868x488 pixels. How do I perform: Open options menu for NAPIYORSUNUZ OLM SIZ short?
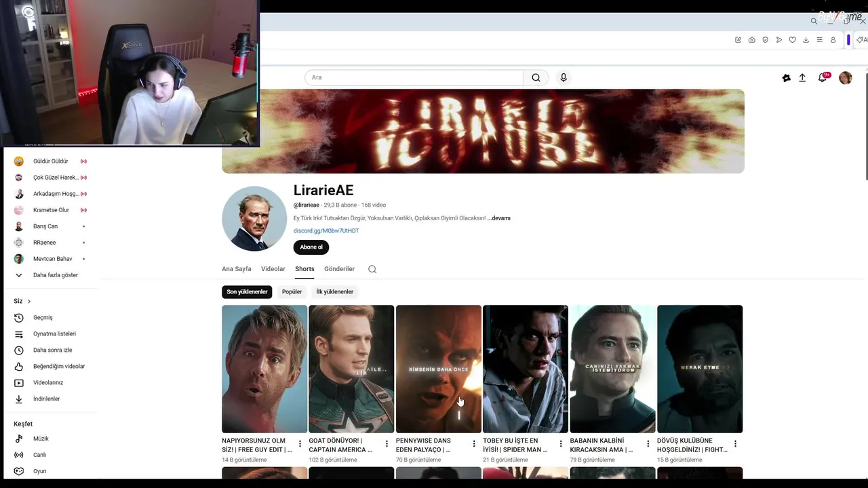click(300, 444)
